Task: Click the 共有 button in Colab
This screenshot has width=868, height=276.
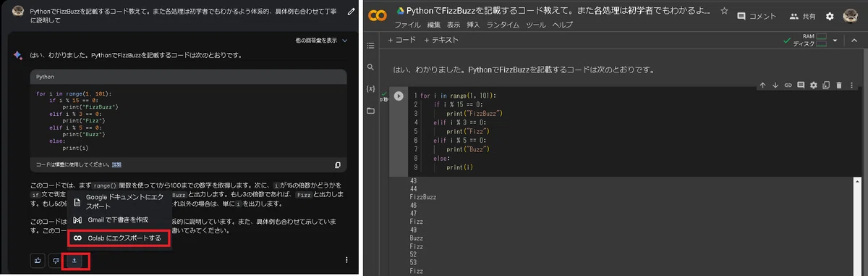Action: 803,16
